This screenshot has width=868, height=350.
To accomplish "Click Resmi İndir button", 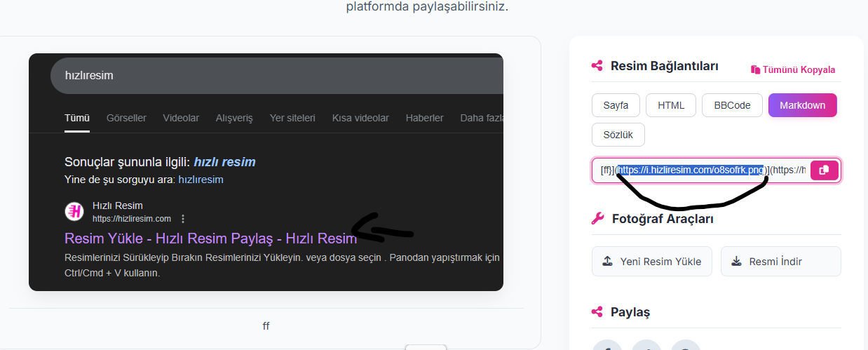I will [781, 262].
